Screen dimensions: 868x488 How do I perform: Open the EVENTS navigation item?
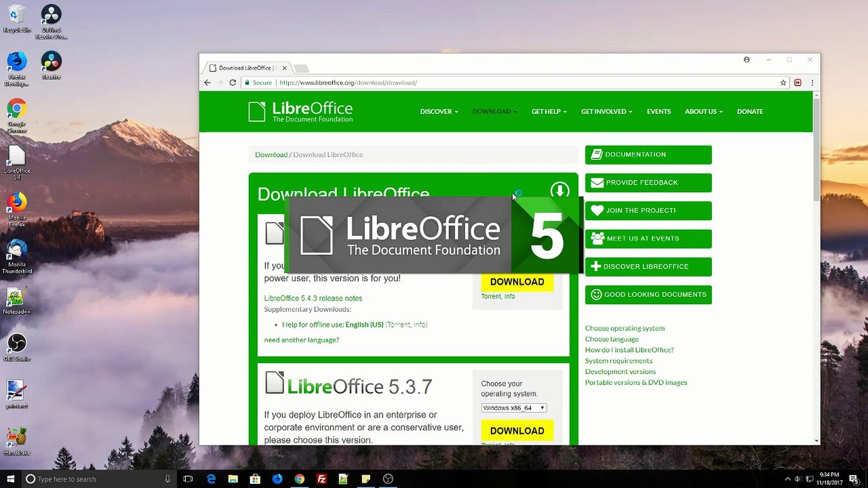658,111
